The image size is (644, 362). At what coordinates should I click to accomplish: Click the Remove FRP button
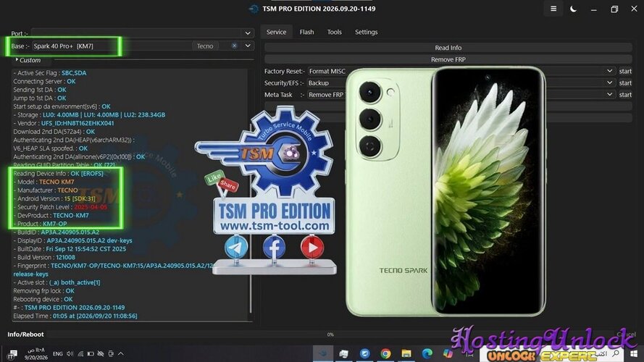[x=448, y=59]
